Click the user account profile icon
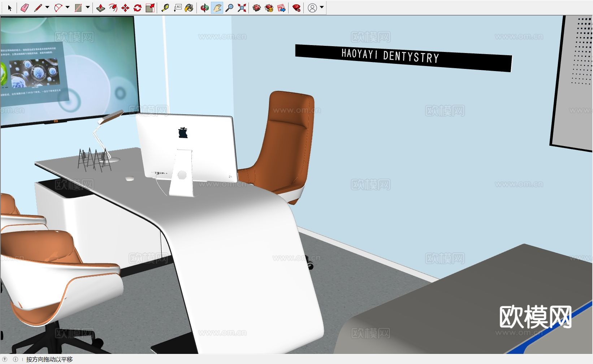593x364 pixels. pyautogui.click(x=312, y=8)
